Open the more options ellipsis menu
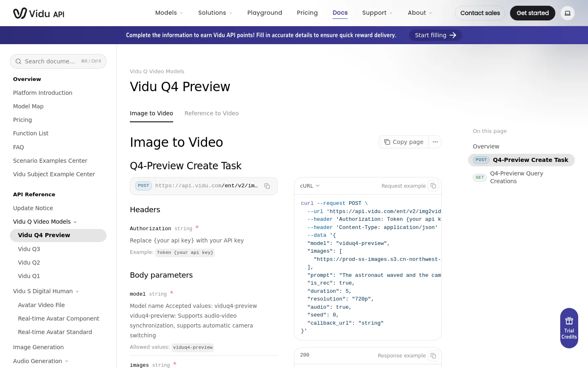Image resolution: width=588 pixels, height=368 pixels. click(435, 142)
